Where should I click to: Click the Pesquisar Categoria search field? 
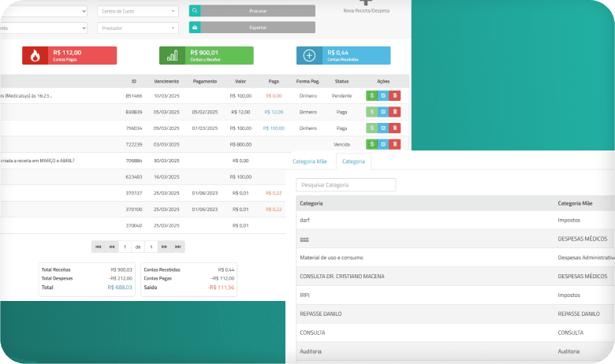[x=346, y=185]
